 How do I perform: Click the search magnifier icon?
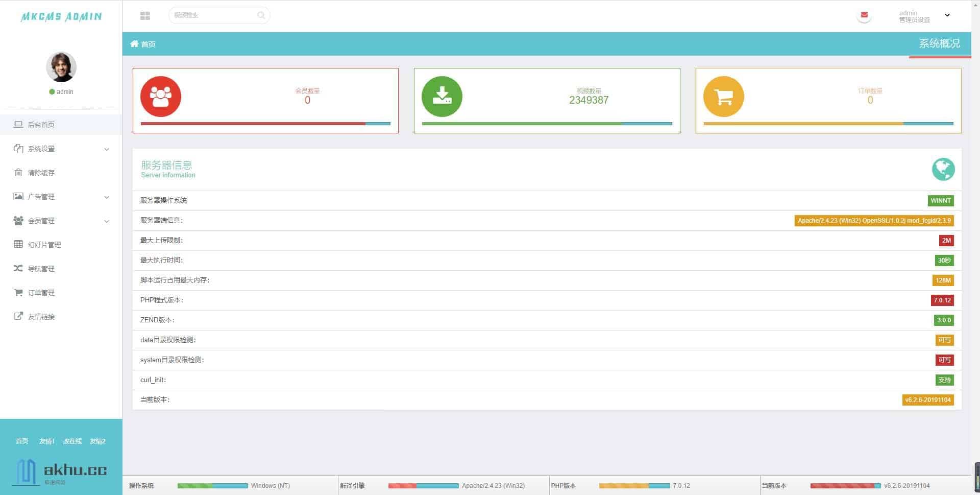pos(261,15)
